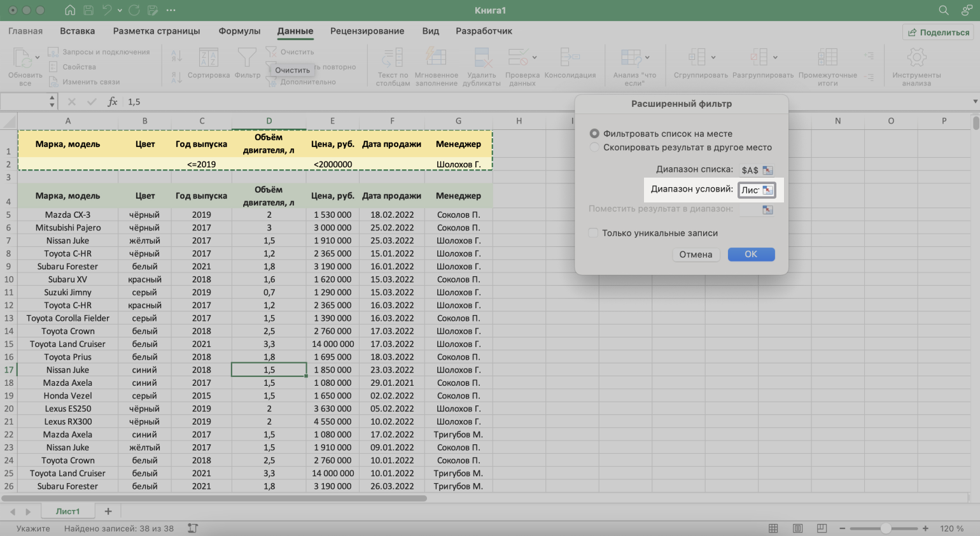Expand the formula bar with right arrow
The image size is (980, 536).
click(x=975, y=102)
